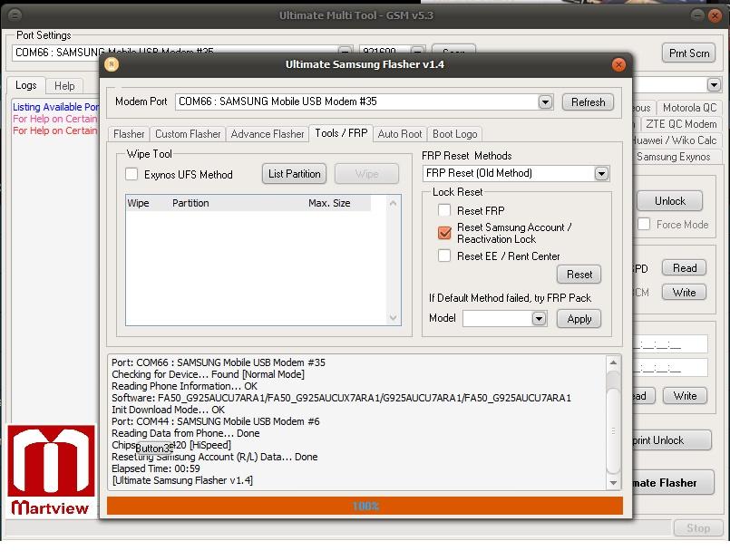Tick the Reset EE / Rent Center checkbox
This screenshot has width=730, height=560.
click(x=444, y=256)
